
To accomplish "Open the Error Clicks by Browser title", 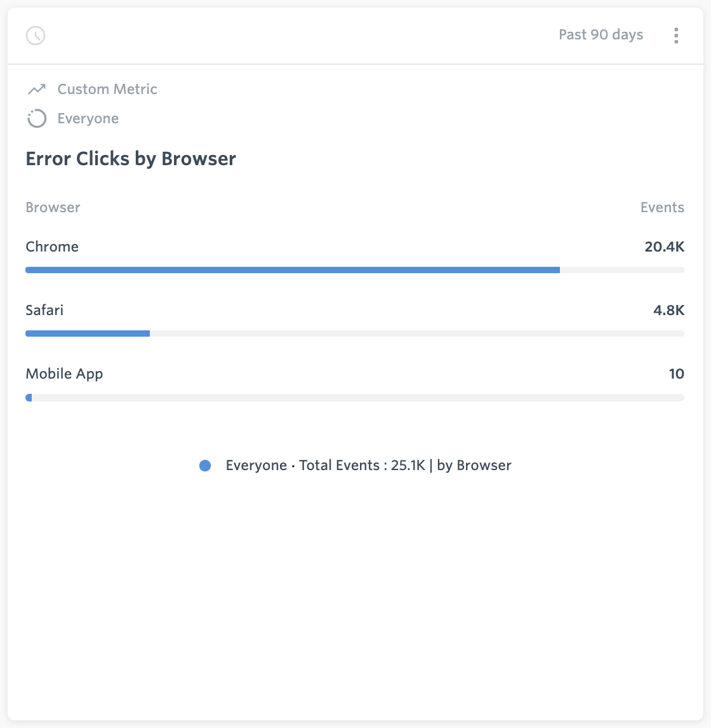I will pos(131,159).
